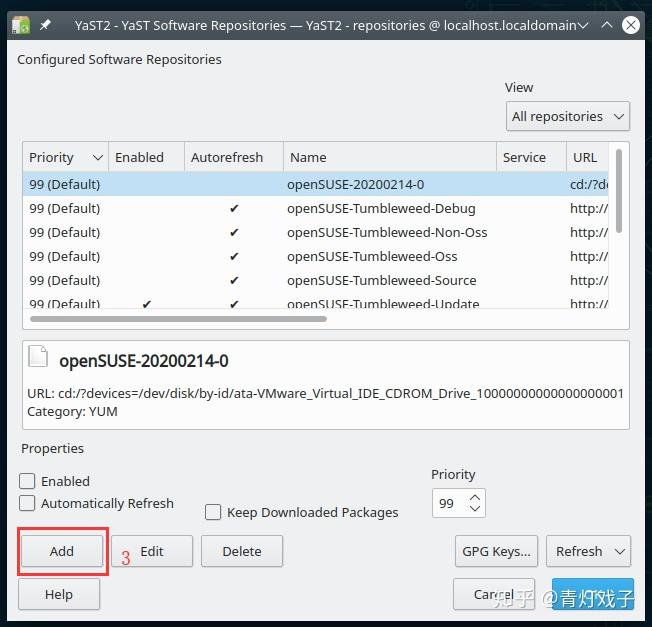Enable the selected repository checkbox

(x=27, y=481)
